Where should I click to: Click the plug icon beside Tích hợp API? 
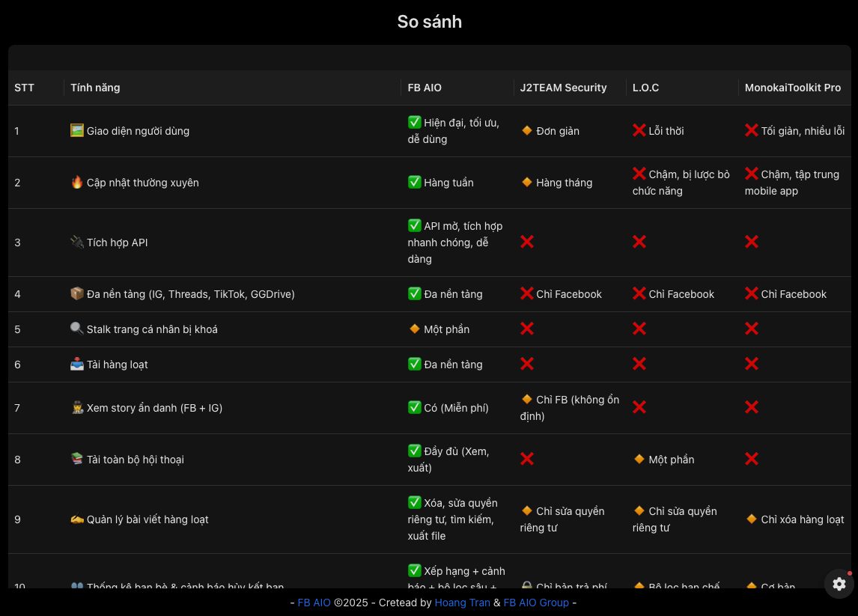tap(76, 242)
